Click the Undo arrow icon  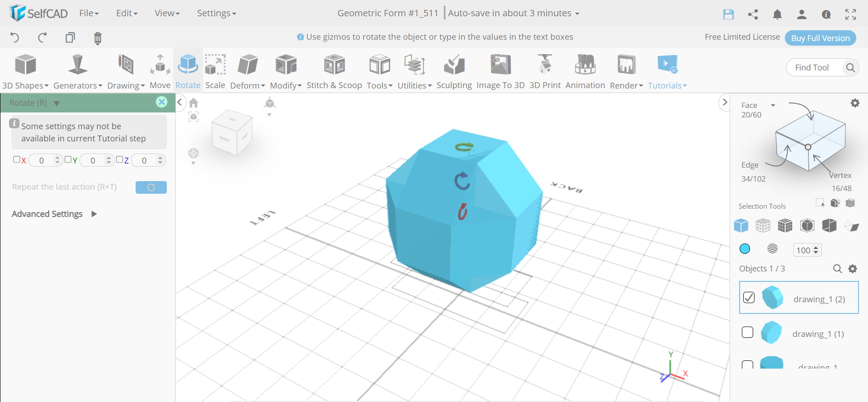coord(15,37)
